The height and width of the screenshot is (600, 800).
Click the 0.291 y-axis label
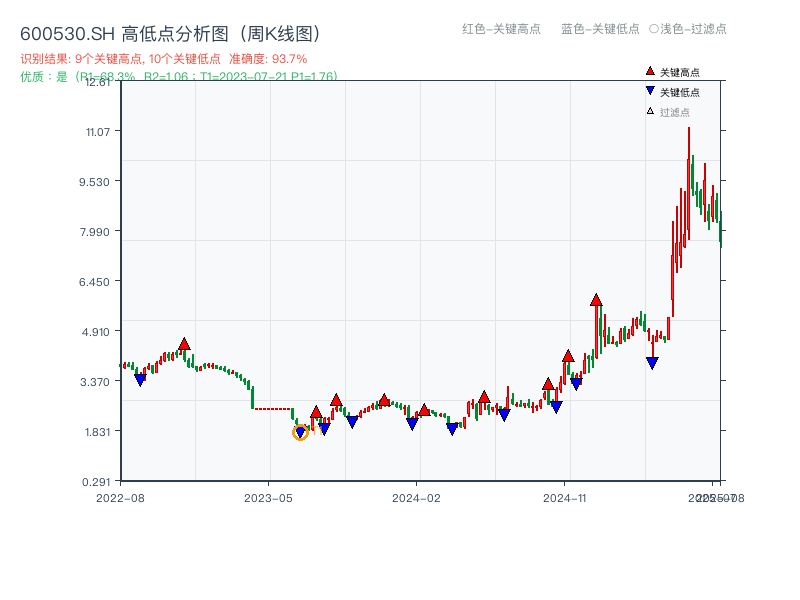click(96, 482)
